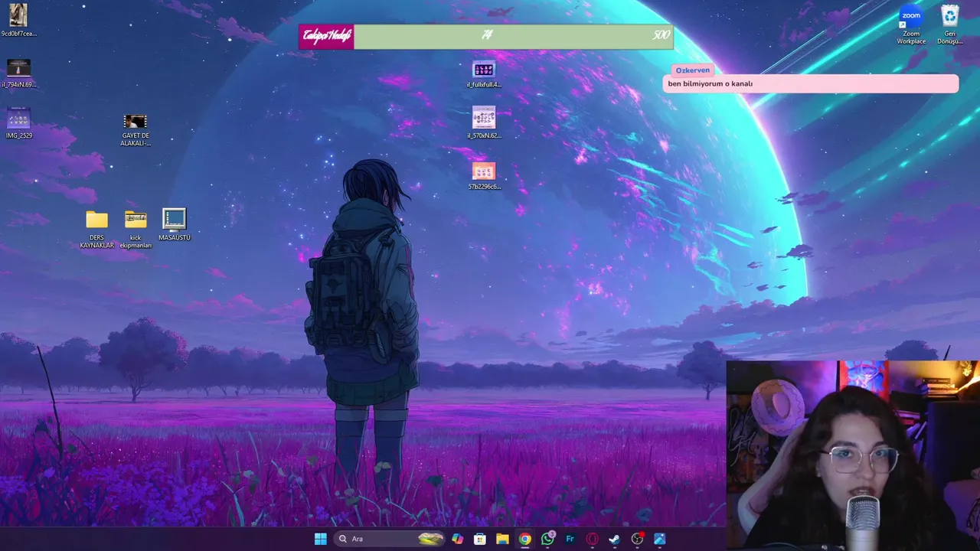Select the Geri Dönüşüm recycle bin
980x551 pixels.
pos(950,25)
